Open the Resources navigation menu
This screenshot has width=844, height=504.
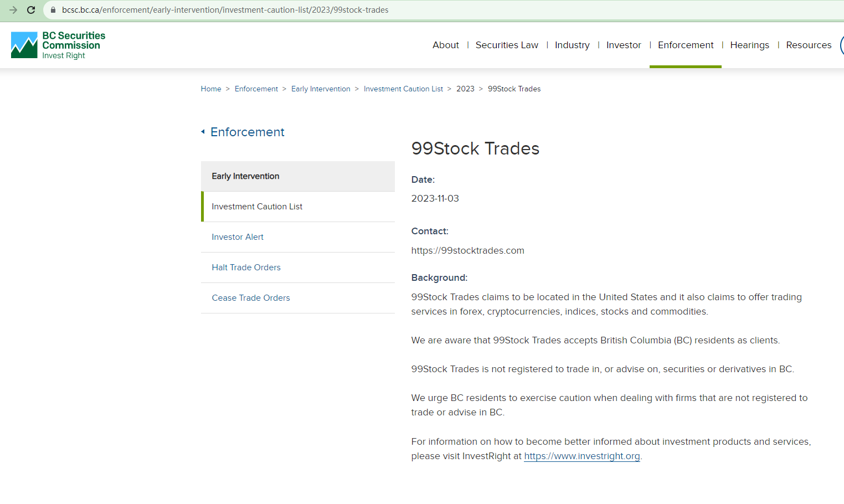808,45
